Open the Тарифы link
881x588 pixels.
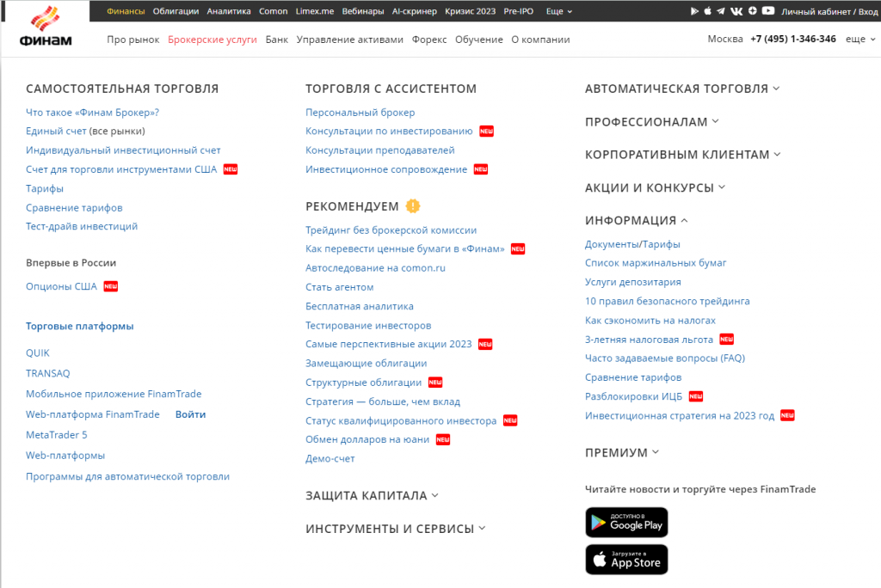click(x=45, y=189)
